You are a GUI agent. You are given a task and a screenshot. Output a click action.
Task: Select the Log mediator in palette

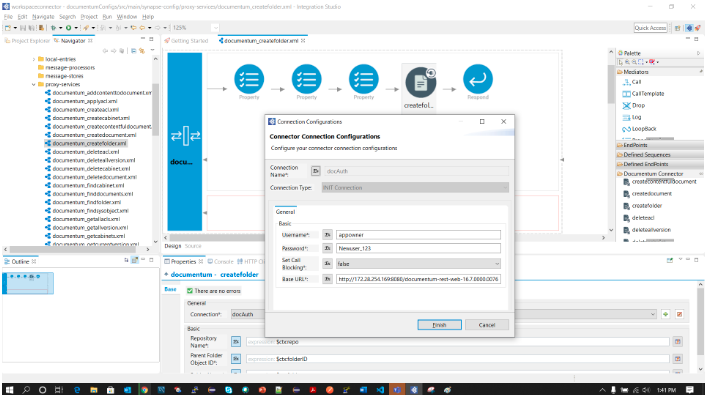coord(632,117)
